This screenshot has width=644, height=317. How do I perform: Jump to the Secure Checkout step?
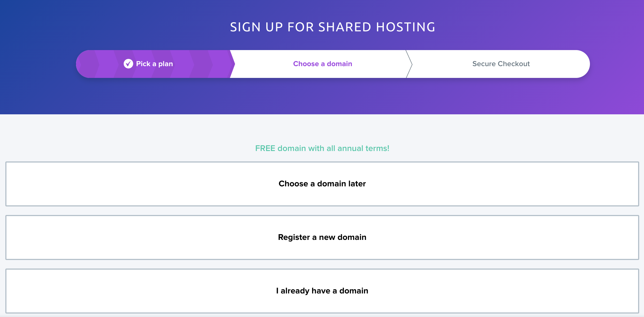click(x=501, y=64)
